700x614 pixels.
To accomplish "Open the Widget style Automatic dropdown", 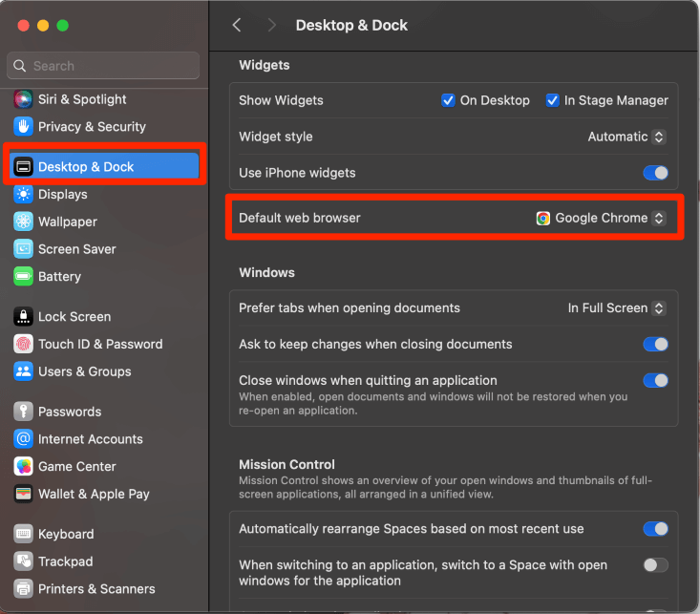I will point(626,137).
